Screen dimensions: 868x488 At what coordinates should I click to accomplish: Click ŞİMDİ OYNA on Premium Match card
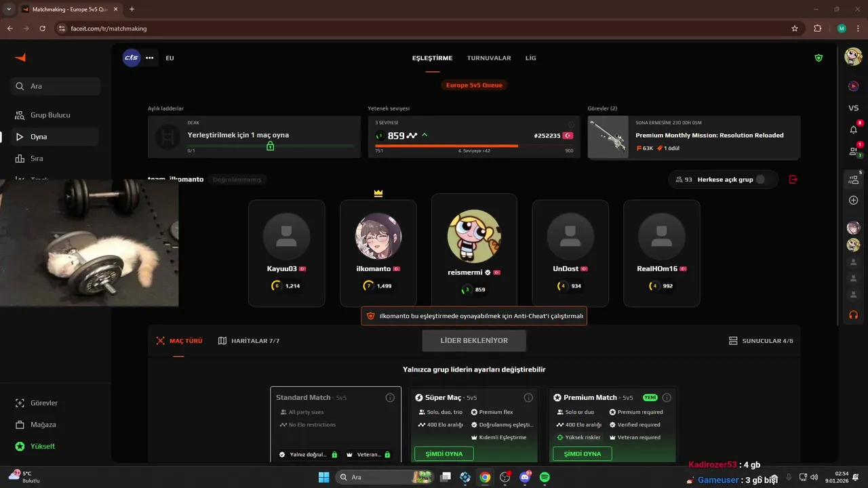tap(583, 454)
